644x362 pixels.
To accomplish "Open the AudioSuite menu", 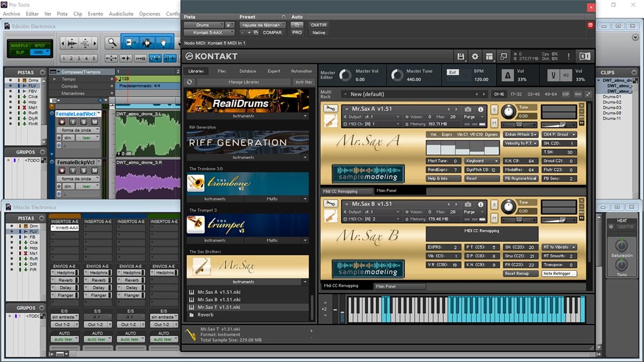I will click(121, 14).
